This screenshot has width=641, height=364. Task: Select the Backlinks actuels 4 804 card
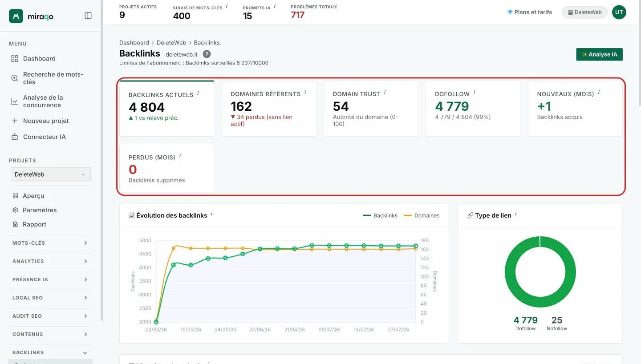point(167,108)
